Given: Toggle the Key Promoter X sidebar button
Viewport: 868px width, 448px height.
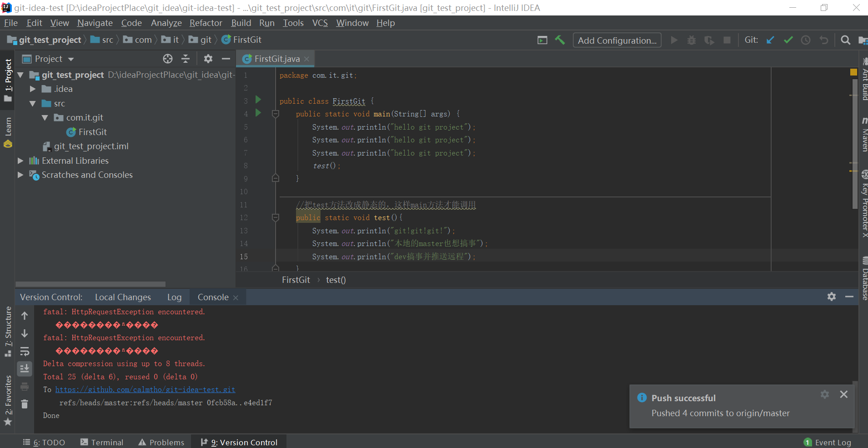Looking at the screenshot, I should point(864,204).
